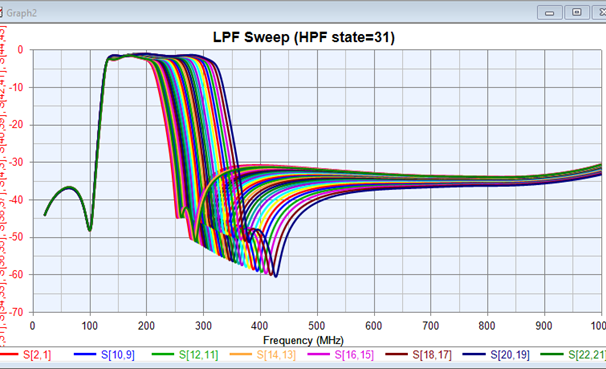Viewport: 606px width, 369px height.
Task: Restore the Graph2 window size
Action: tap(576, 13)
